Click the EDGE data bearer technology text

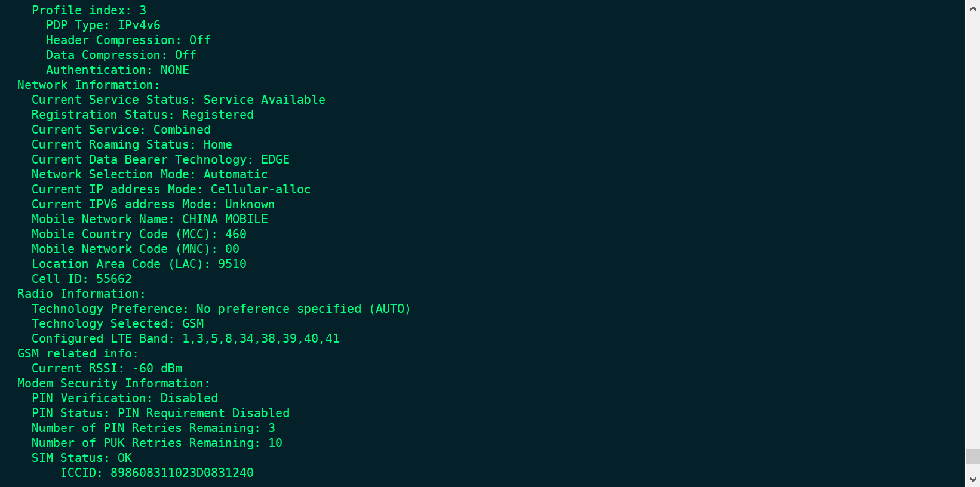(275, 159)
